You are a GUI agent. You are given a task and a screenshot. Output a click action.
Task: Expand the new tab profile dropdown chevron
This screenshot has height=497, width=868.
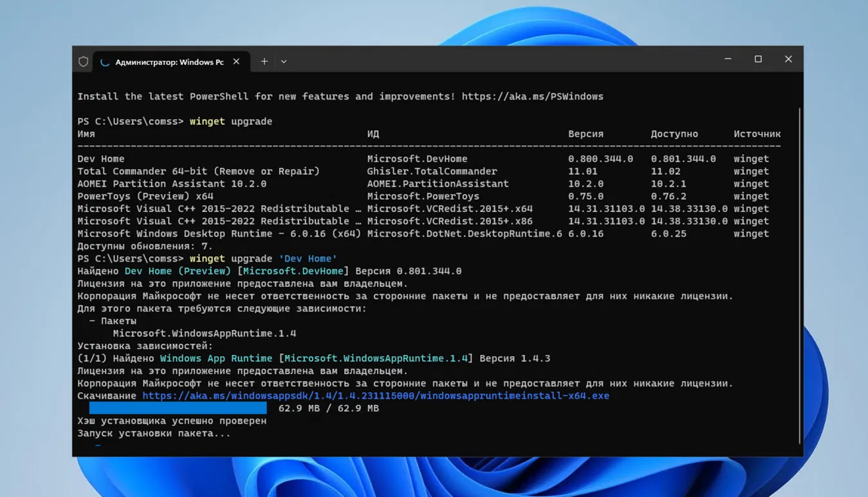284,62
